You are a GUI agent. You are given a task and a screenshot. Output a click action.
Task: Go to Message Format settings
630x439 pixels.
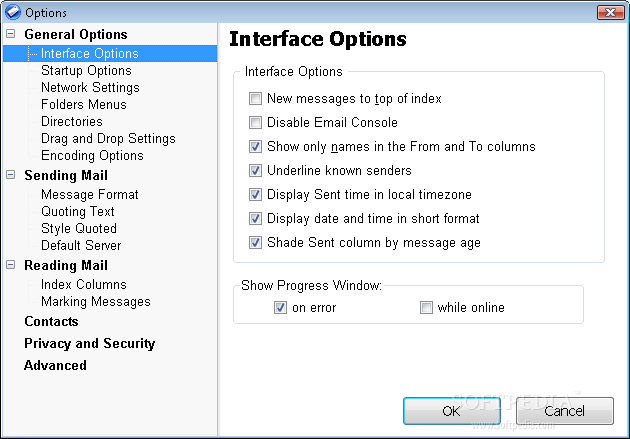[x=90, y=194]
